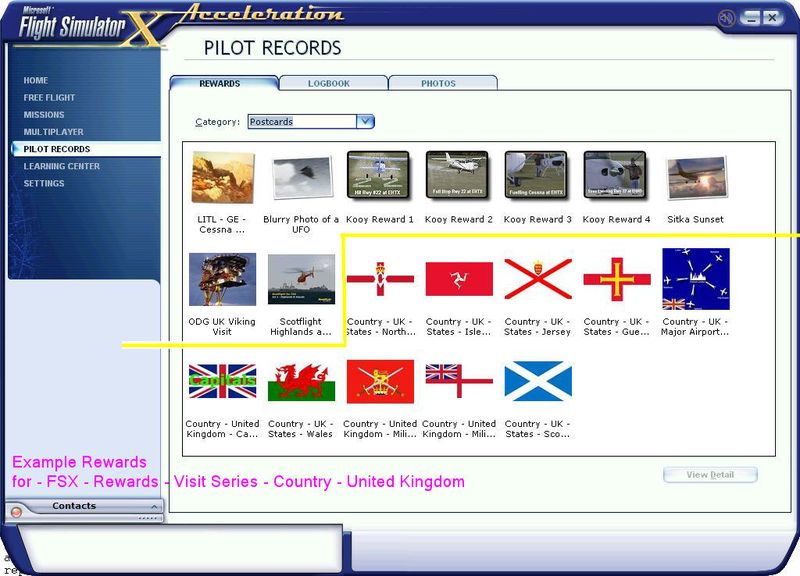This screenshot has width=800, height=576.
Task: Click the 'Country - UK - States - Wales' caption
Action: (301, 429)
